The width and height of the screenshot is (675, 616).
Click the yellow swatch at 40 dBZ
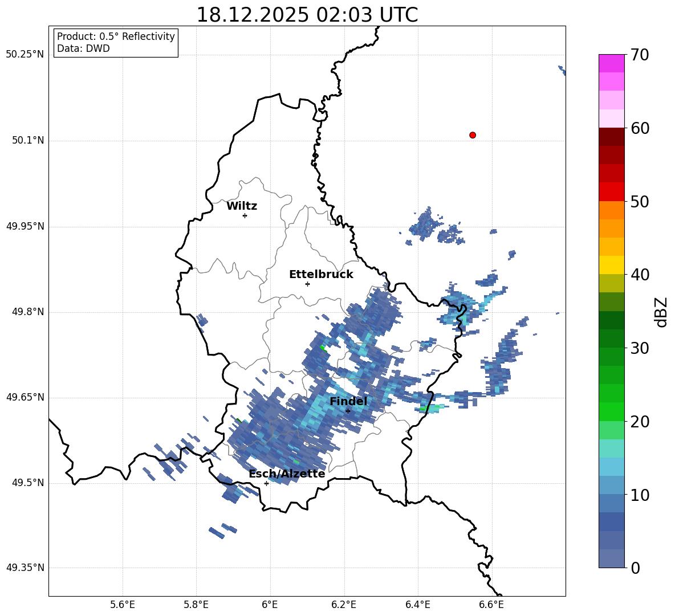(611, 265)
